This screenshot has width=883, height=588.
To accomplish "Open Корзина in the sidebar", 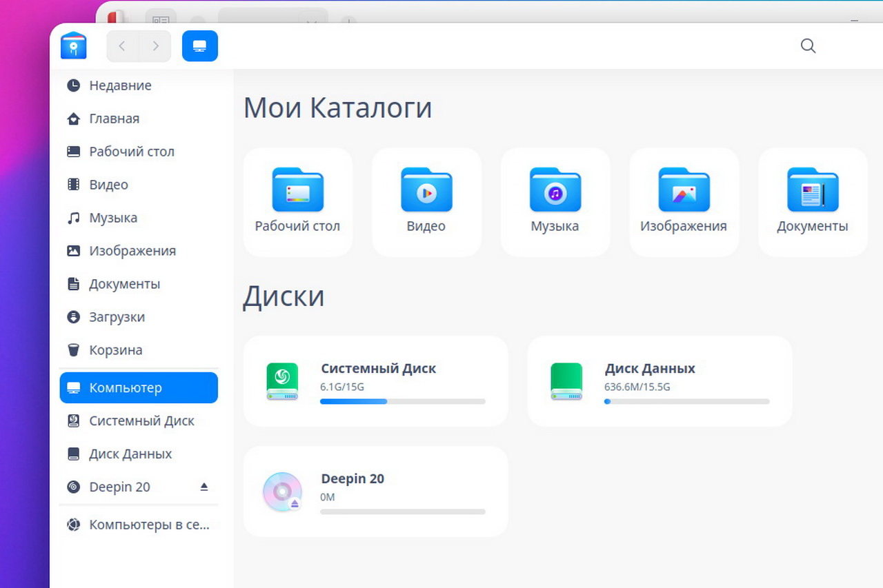I will [115, 350].
